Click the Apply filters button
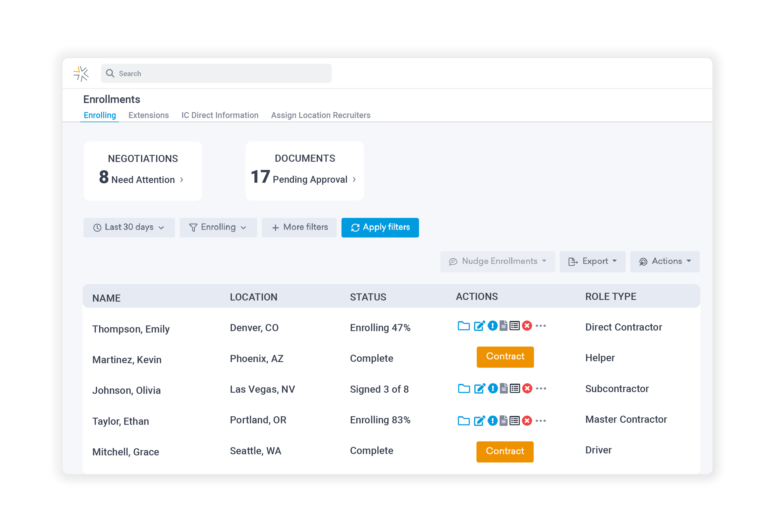 380,227
